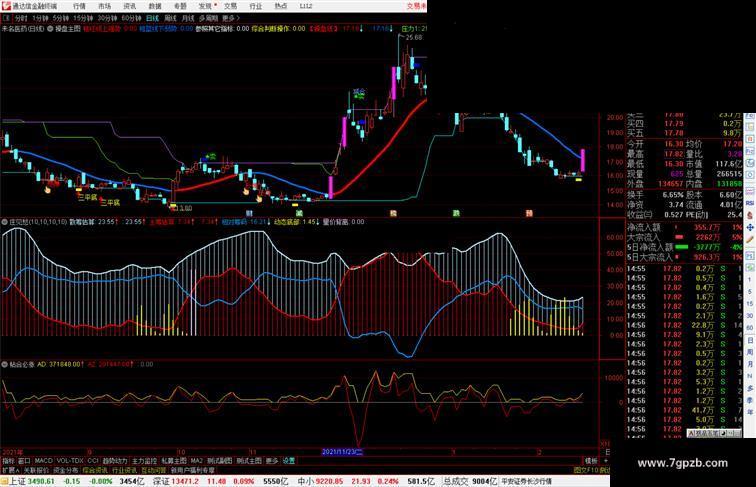
Task: Click the 上证 index in status bar
Action: coord(17,481)
